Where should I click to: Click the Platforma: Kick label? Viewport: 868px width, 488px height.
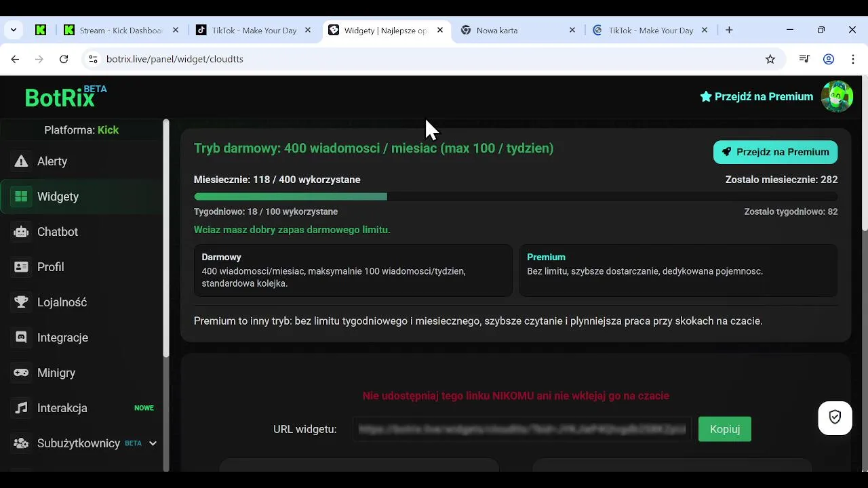tap(81, 130)
